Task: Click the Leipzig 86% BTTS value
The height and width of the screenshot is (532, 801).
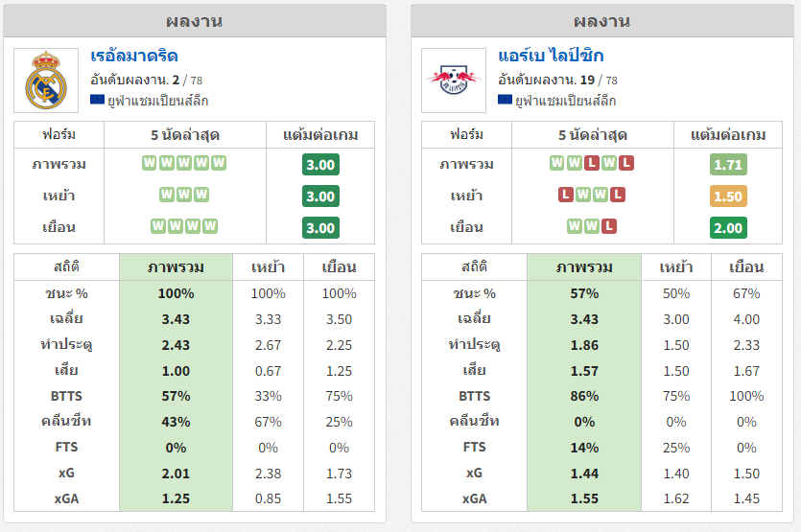Action: pyautogui.click(x=584, y=396)
